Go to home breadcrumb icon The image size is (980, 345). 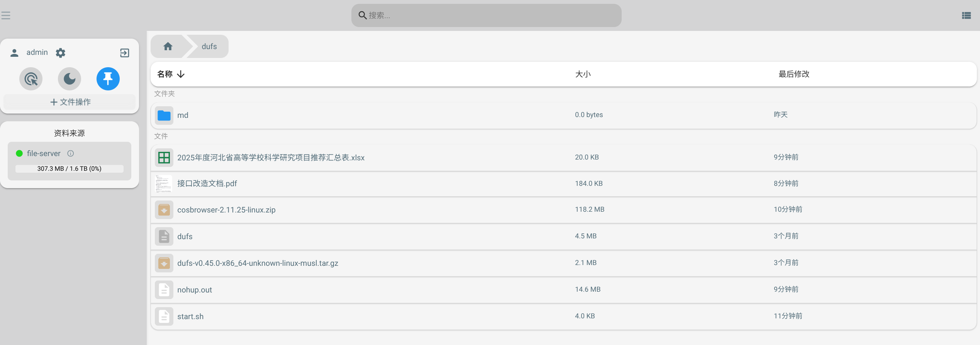(x=168, y=46)
